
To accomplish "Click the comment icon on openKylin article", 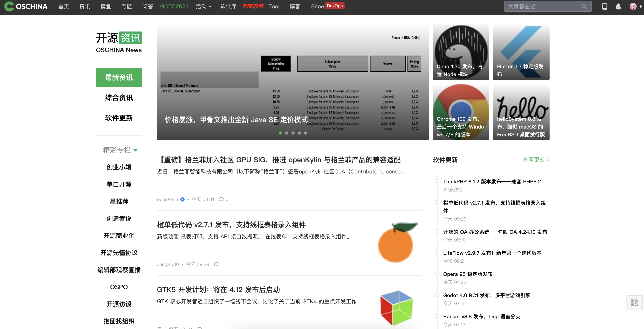I will pyautogui.click(x=221, y=199).
